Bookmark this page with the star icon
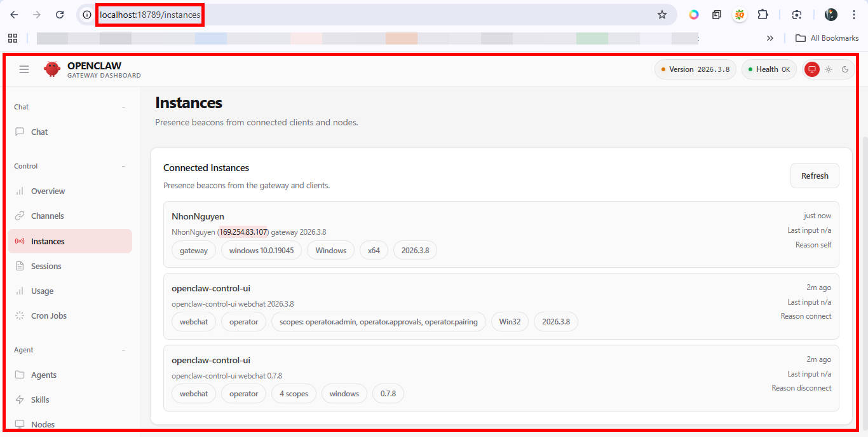The height and width of the screenshot is (437, 868). coord(662,15)
